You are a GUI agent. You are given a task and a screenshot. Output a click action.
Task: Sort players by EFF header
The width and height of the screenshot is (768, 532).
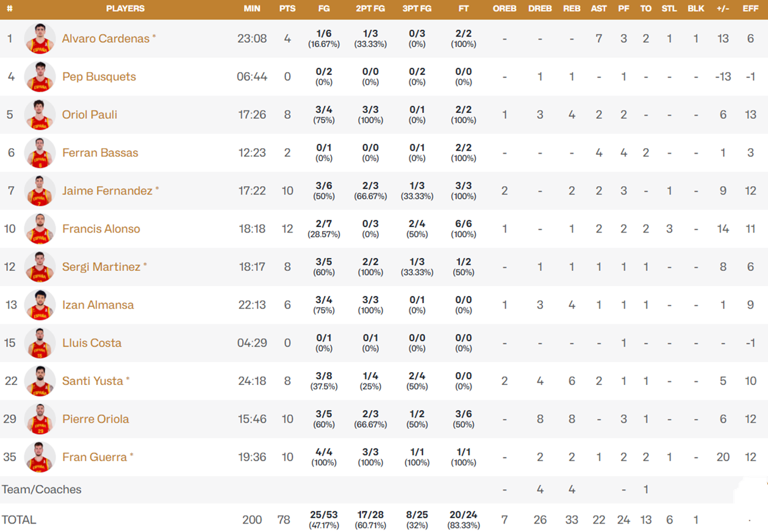(x=750, y=9)
